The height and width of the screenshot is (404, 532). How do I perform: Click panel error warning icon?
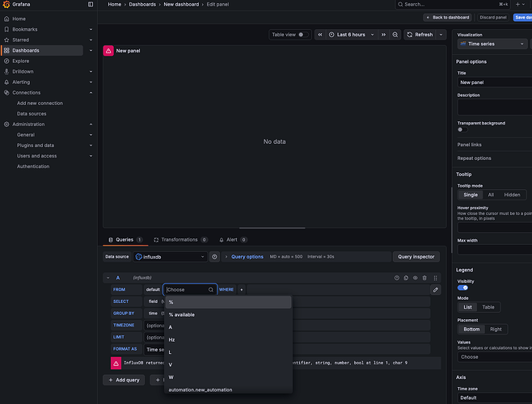tap(108, 51)
